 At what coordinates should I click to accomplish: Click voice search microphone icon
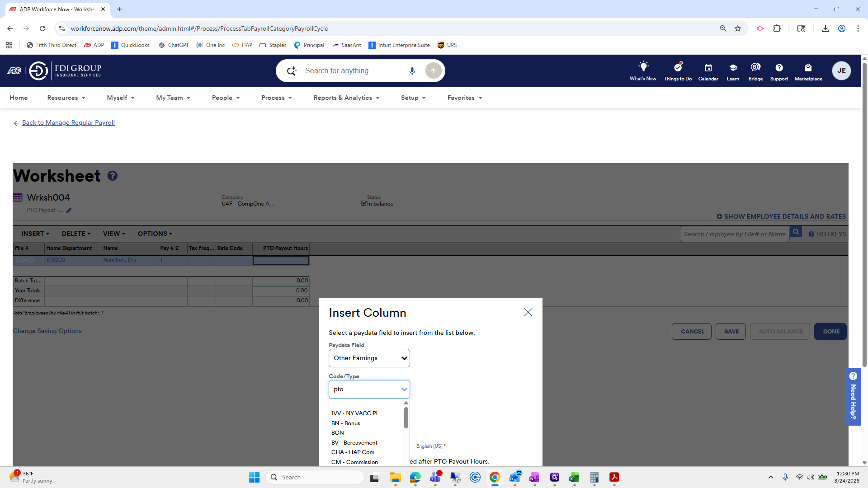412,71
